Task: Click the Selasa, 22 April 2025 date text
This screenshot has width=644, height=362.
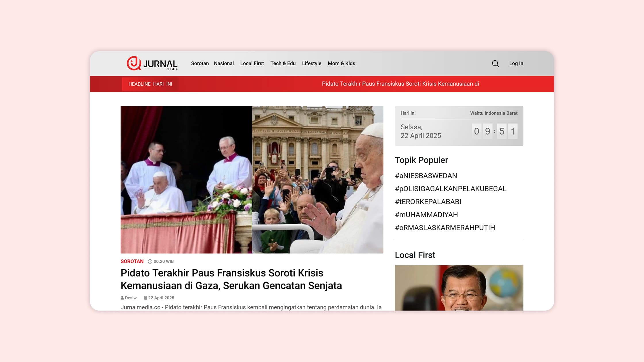Action: (x=421, y=131)
